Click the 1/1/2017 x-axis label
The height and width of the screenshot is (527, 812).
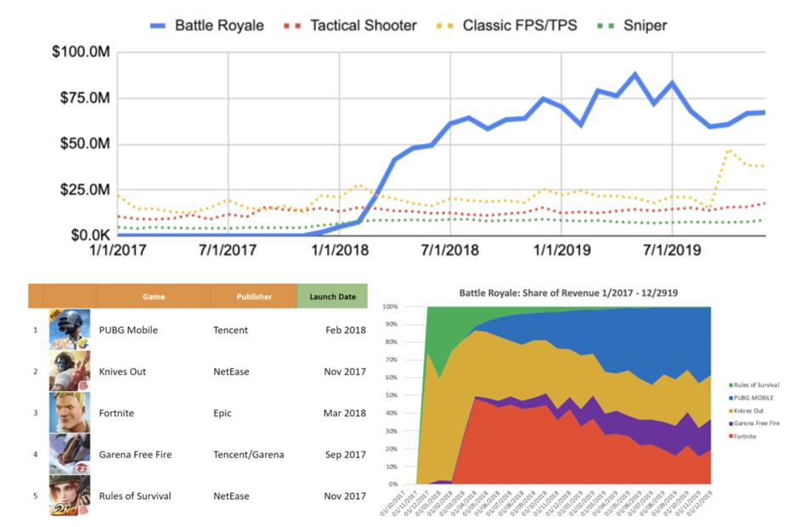[x=117, y=250]
